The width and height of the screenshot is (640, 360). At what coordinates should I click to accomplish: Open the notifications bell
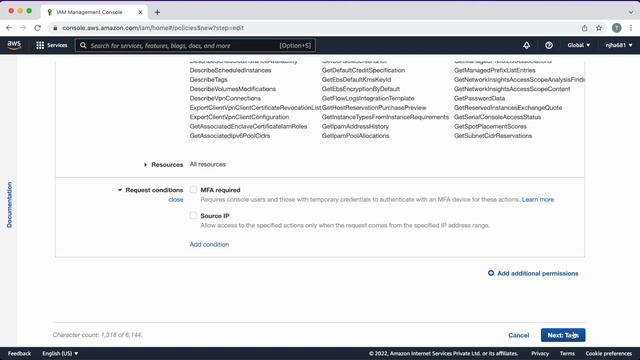527,45
